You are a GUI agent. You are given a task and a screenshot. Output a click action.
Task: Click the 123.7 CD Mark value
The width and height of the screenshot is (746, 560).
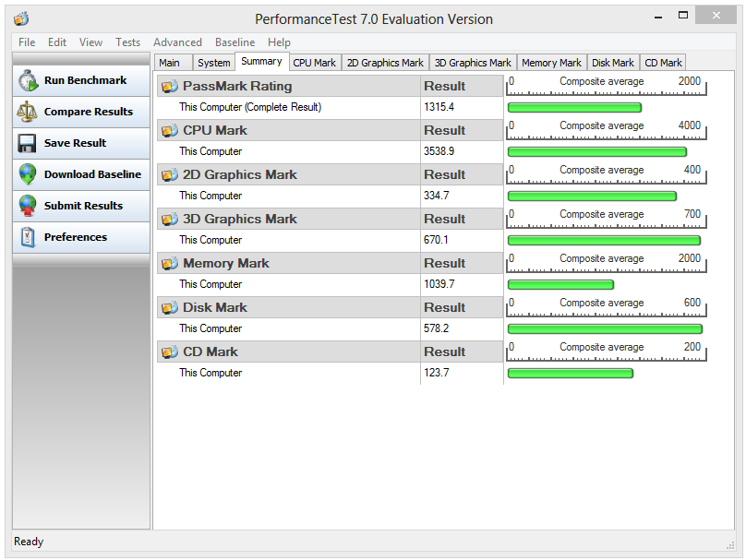click(437, 372)
